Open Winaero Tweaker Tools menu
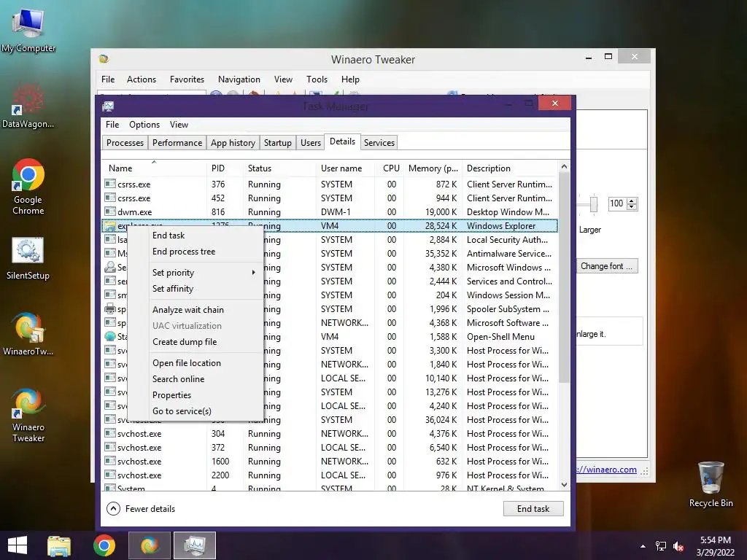 317,79
